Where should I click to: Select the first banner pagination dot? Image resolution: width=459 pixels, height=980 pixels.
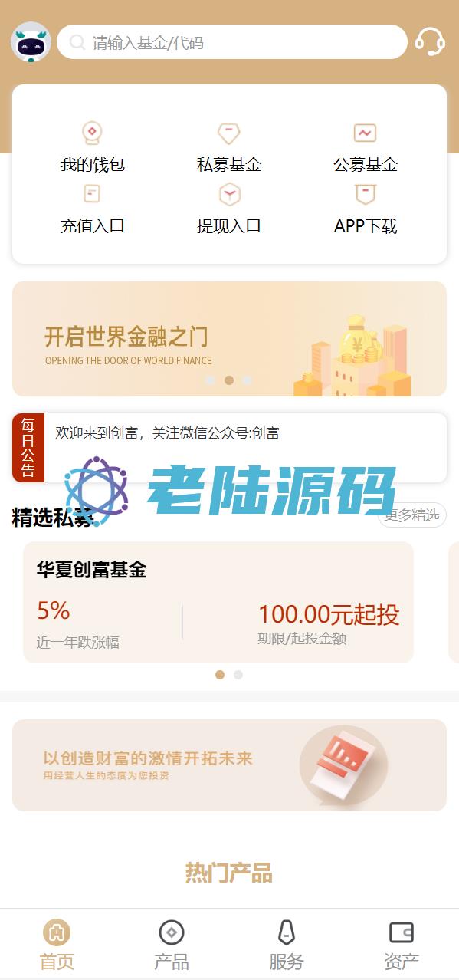tap(210, 380)
